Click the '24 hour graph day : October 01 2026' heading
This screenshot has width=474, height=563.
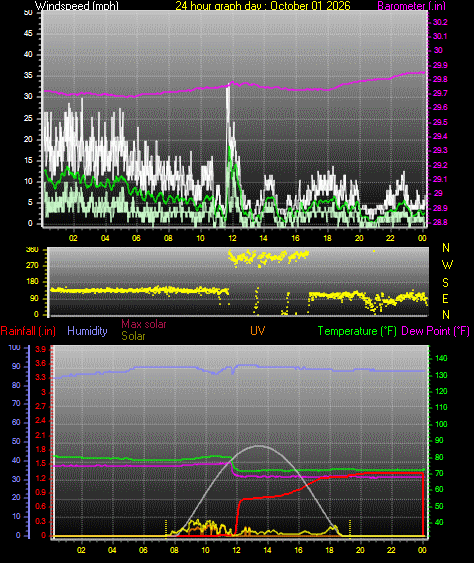(263, 6)
